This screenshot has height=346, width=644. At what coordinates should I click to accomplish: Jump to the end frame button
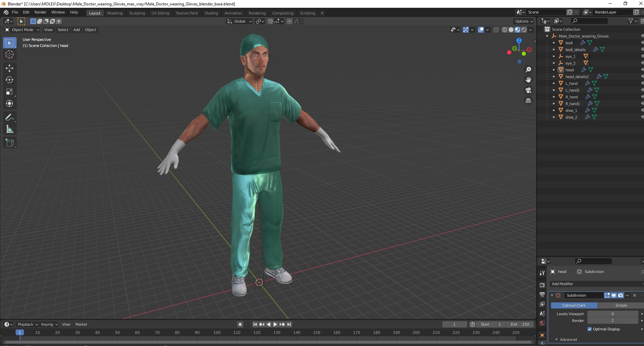(x=289, y=324)
